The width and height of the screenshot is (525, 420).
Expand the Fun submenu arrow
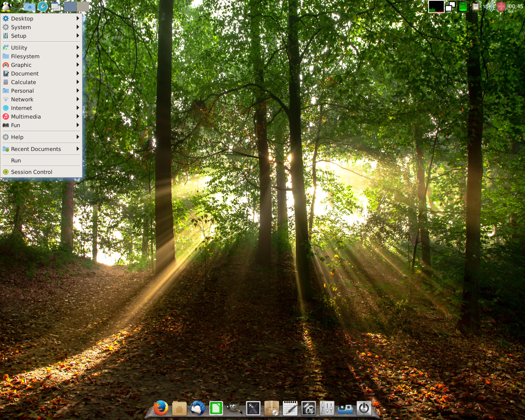point(78,125)
